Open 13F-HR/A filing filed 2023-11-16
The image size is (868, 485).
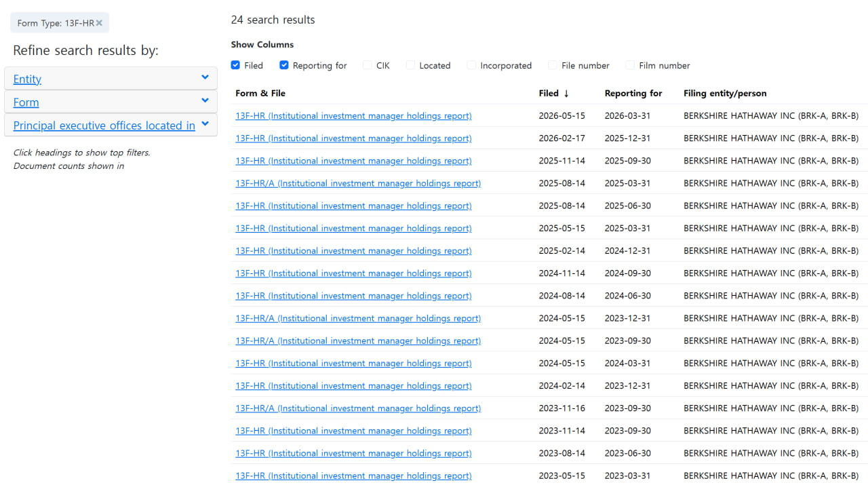(358, 408)
